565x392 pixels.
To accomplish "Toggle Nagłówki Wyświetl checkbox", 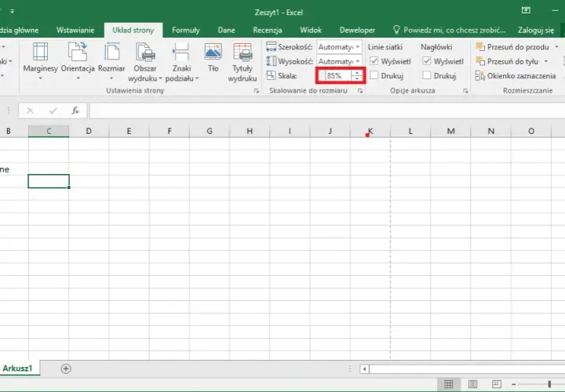I will point(427,61).
